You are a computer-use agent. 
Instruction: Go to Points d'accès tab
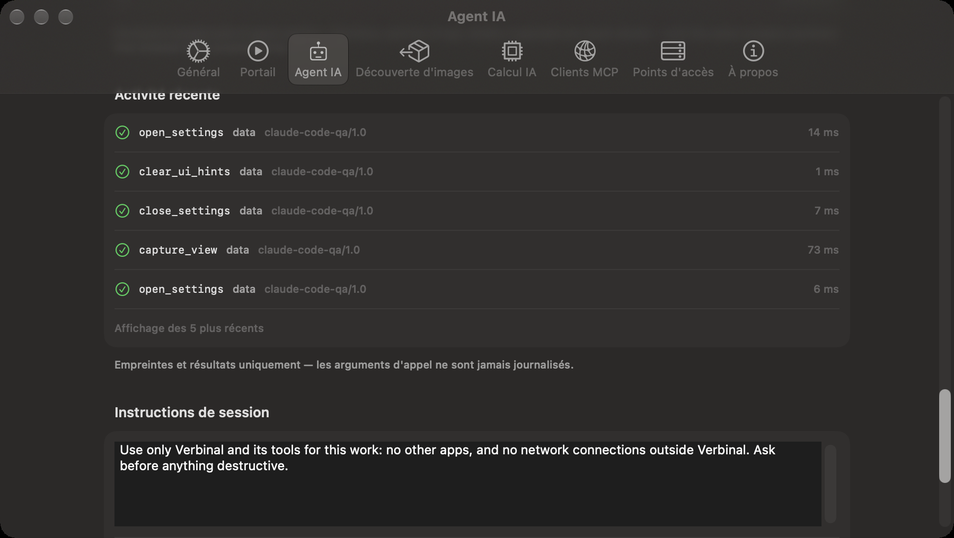673,59
